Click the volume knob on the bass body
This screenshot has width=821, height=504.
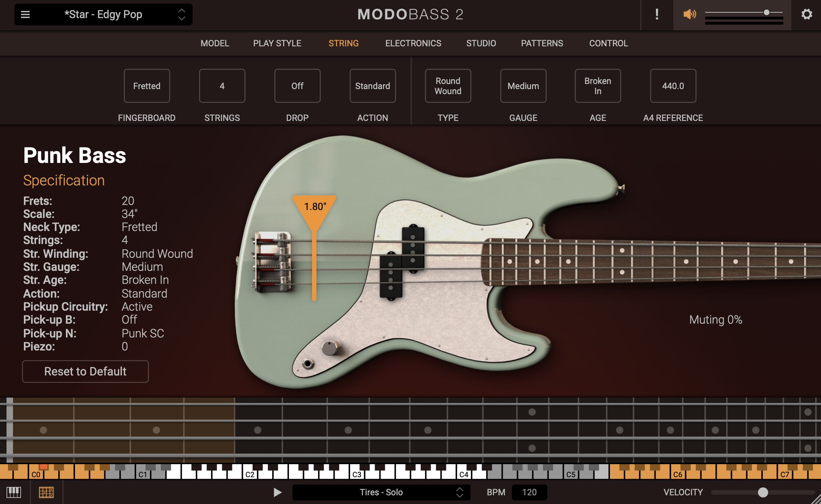point(330,348)
